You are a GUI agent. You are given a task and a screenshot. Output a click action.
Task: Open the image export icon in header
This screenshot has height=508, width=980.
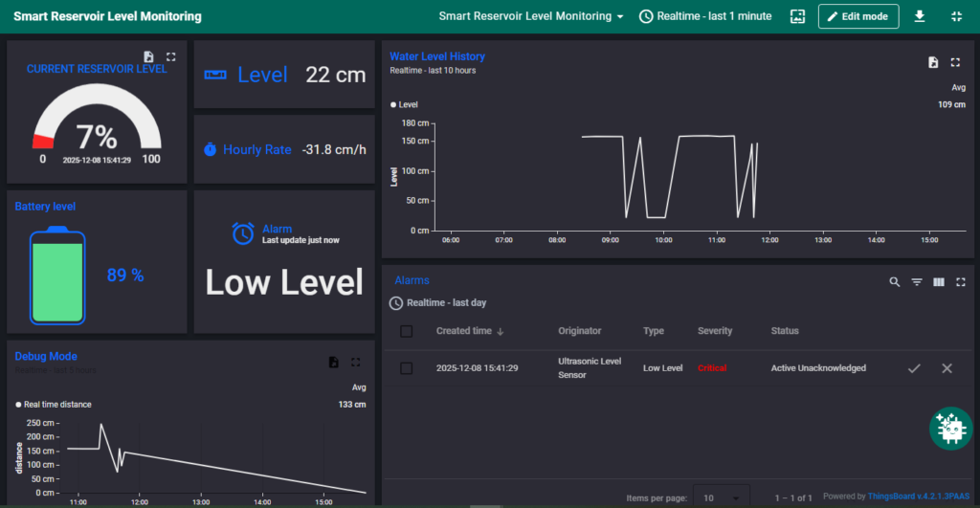tap(797, 16)
